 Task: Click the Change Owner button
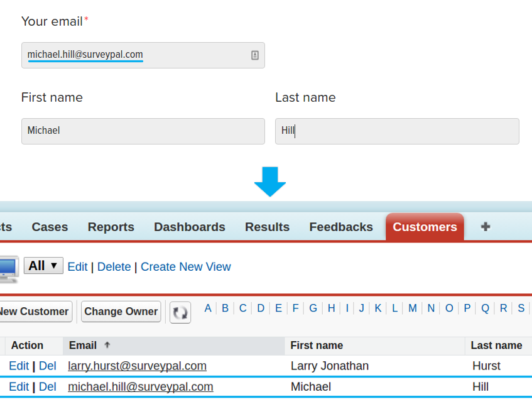point(121,311)
